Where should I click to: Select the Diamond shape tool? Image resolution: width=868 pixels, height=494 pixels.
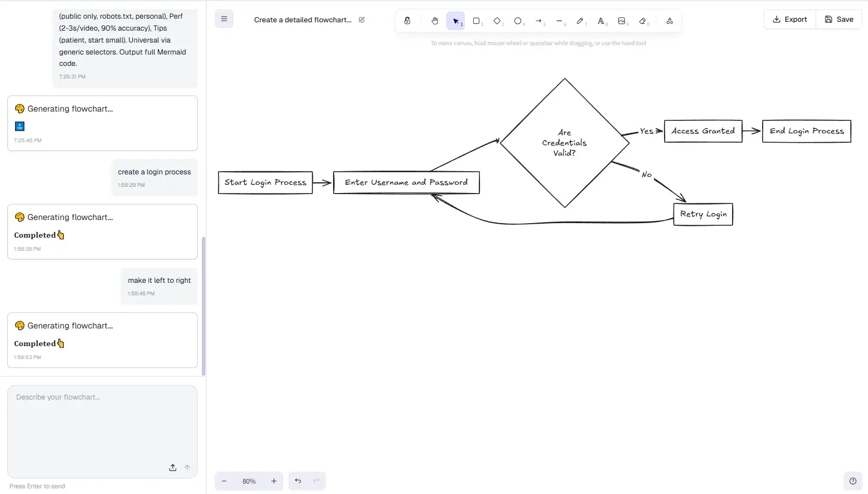(x=497, y=21)
